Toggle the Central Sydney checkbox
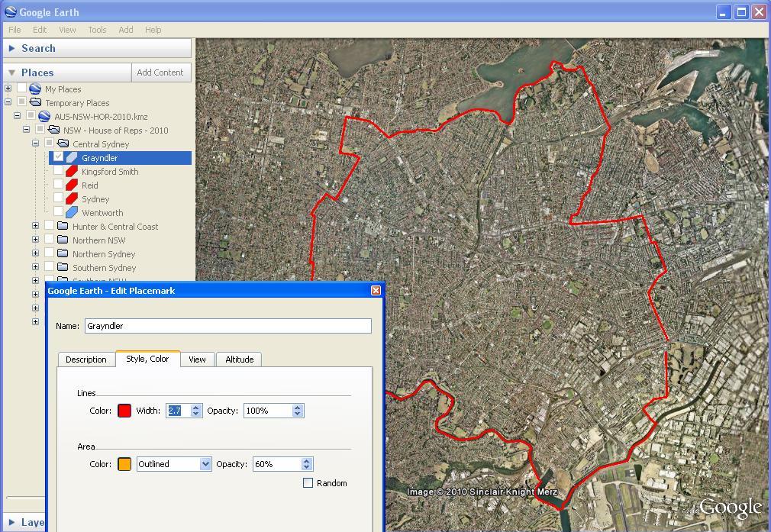 [49, 143]
